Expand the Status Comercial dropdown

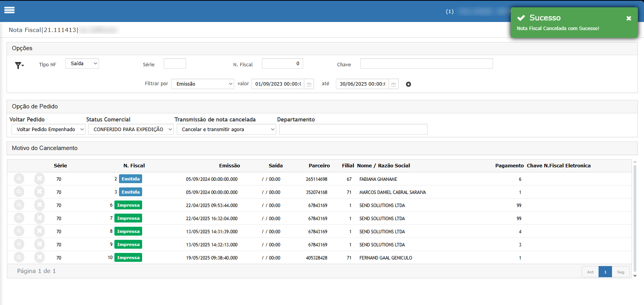(x=131, y=129)
